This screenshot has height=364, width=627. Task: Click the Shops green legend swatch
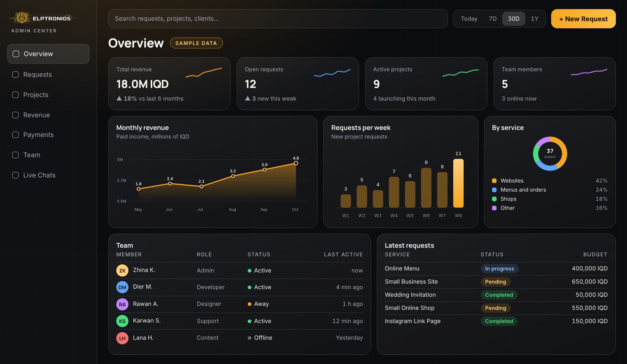pos(494,199)
